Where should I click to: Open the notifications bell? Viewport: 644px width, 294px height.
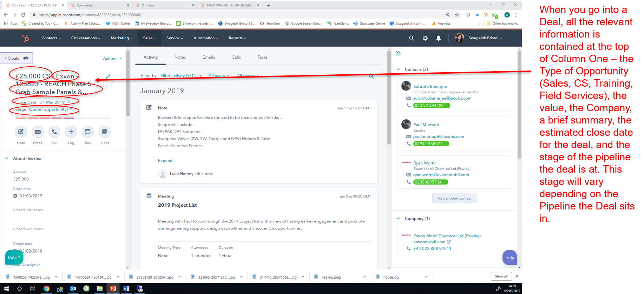coord(439,38)
